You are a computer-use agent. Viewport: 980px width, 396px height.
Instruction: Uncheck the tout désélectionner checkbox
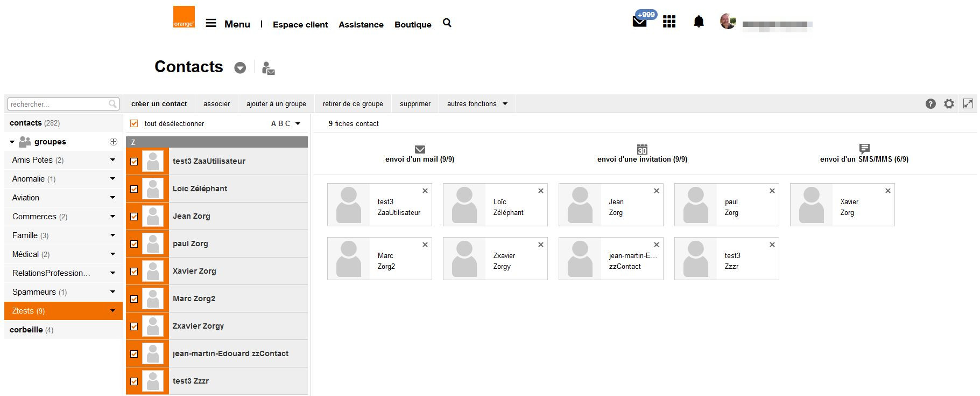(134, 123)
